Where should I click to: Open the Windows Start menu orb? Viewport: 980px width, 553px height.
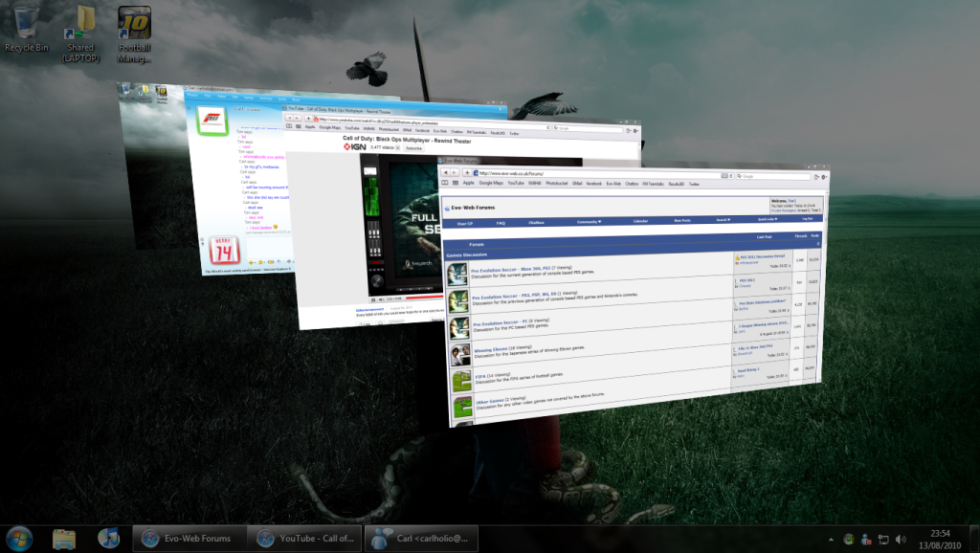point(19,539)
